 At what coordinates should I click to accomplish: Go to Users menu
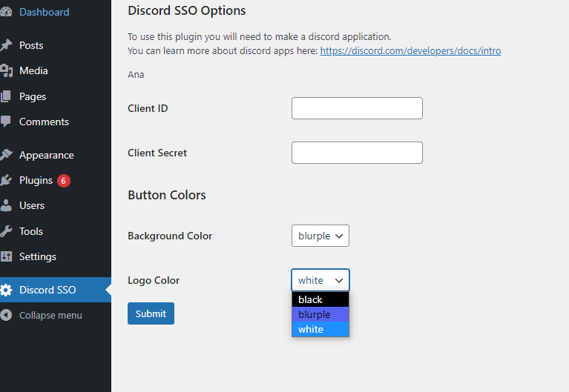[32, 205]
